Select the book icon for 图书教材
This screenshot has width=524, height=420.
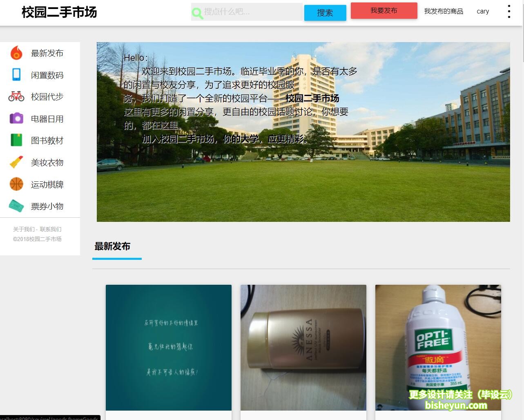[16, 140]
